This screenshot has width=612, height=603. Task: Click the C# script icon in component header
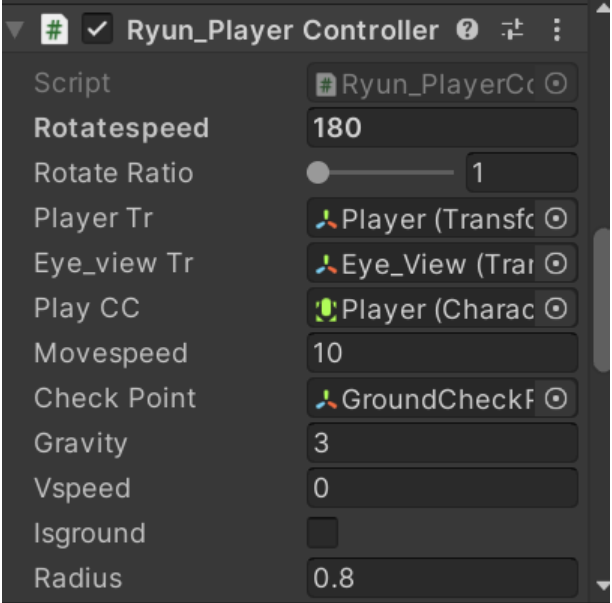pos(54,29)
